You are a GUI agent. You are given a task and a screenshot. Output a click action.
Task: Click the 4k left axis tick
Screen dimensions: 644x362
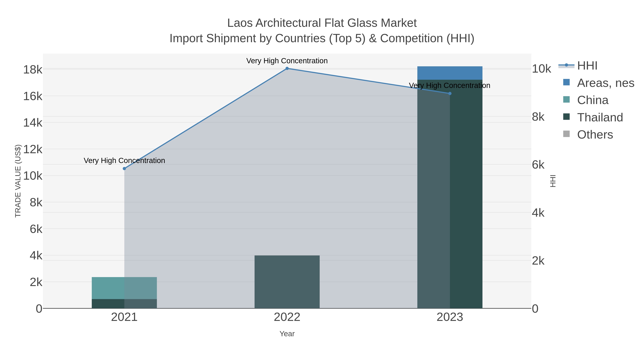coord(36,256)
